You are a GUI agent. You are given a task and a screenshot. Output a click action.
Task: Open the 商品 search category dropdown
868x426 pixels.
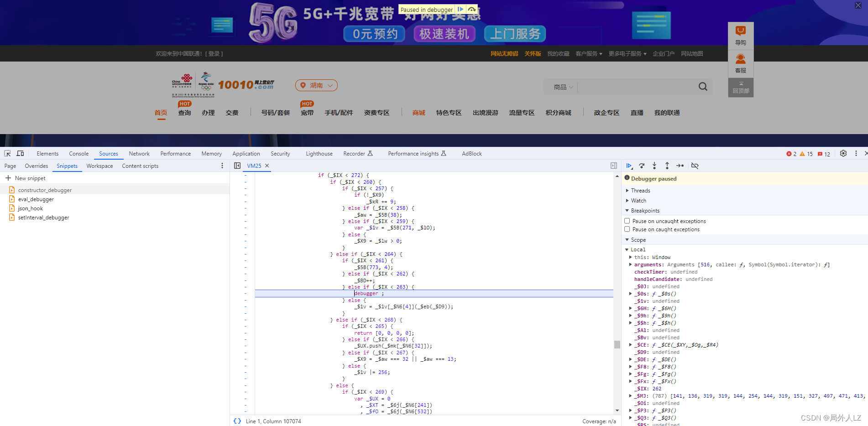click(563, 87)
